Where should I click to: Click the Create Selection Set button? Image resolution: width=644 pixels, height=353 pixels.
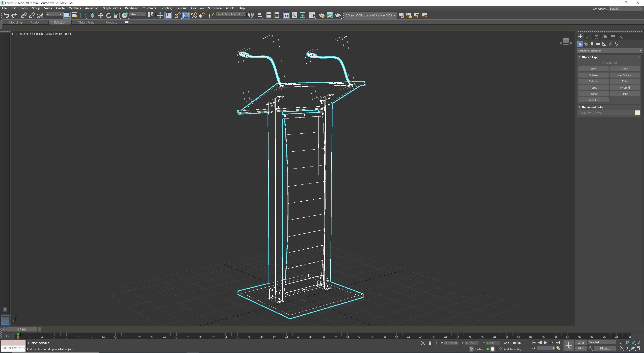(x=230, y=14)
